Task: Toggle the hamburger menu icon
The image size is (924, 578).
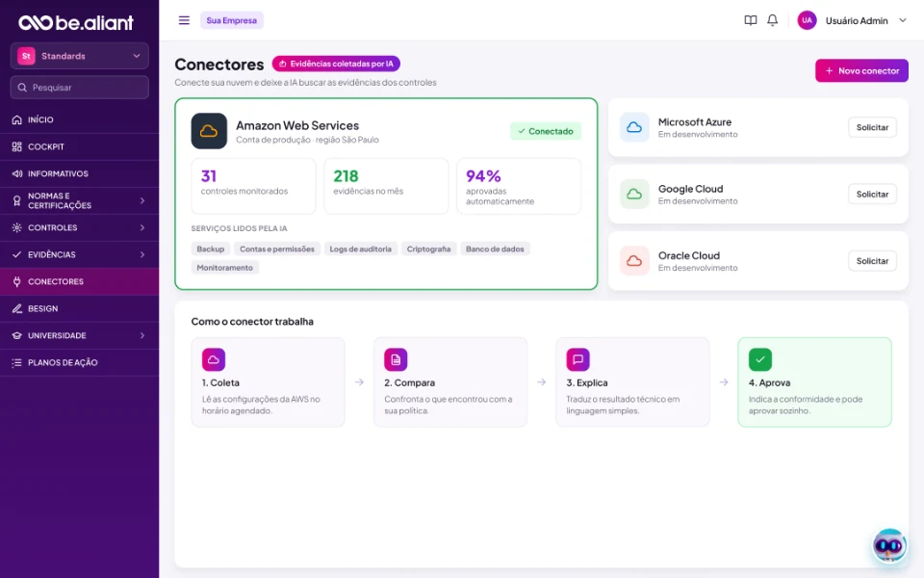Action: tap(184, 20)
